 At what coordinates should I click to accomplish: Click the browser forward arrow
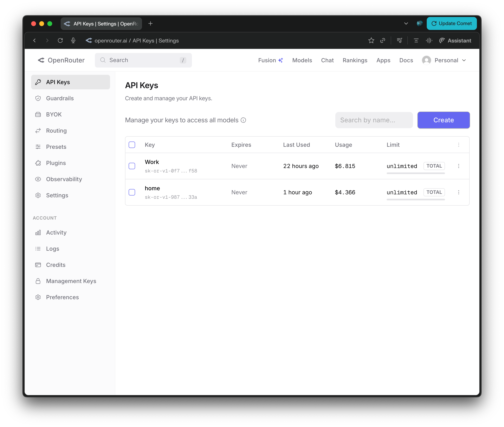pos(47,40)
